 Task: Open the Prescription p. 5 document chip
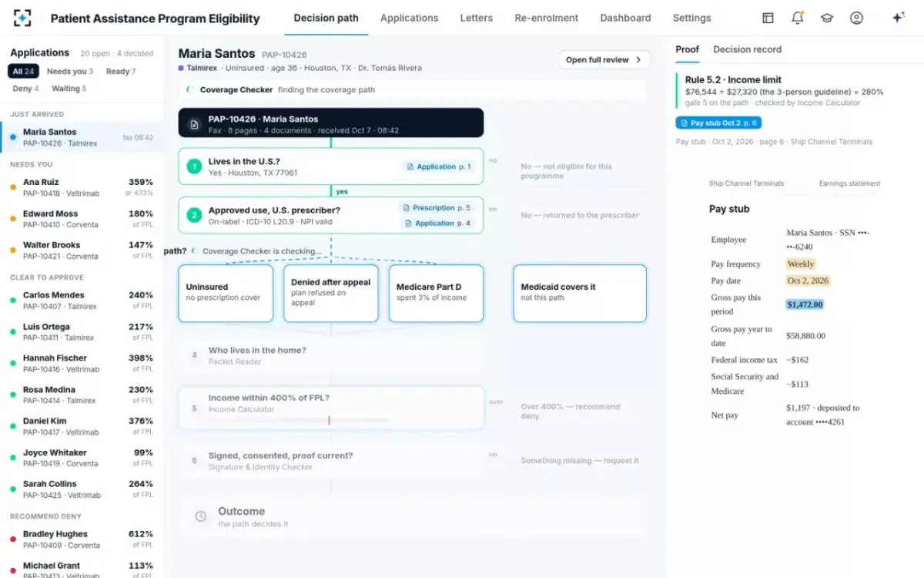[x=437, y=207]
